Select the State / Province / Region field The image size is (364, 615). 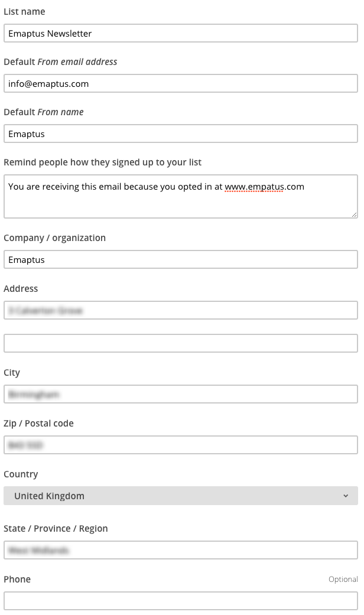180,550
